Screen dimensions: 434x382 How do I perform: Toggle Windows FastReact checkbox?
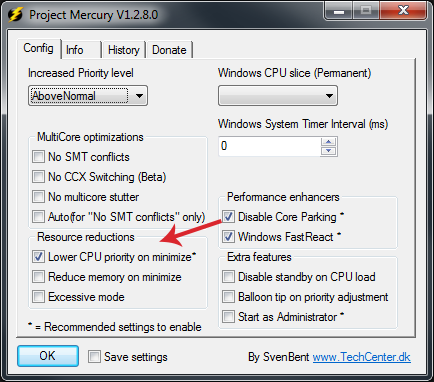(x=228, y=237)
